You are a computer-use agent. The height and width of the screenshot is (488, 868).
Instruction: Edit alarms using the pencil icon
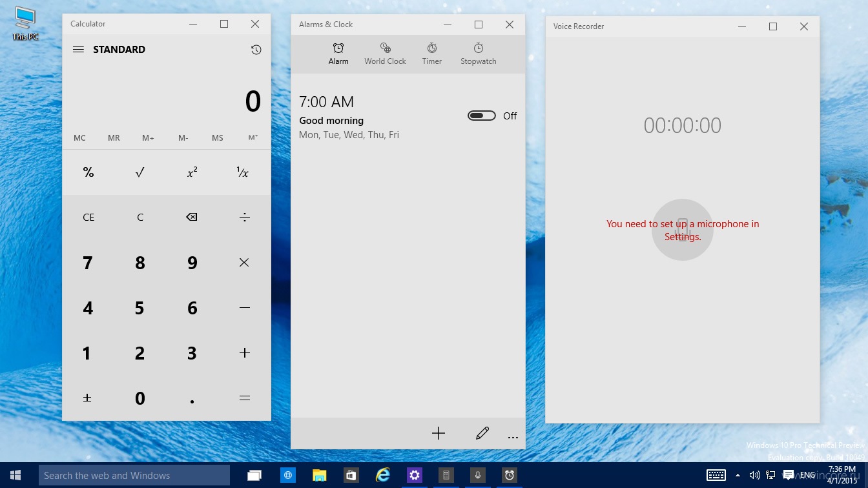(x=482, y=434)
